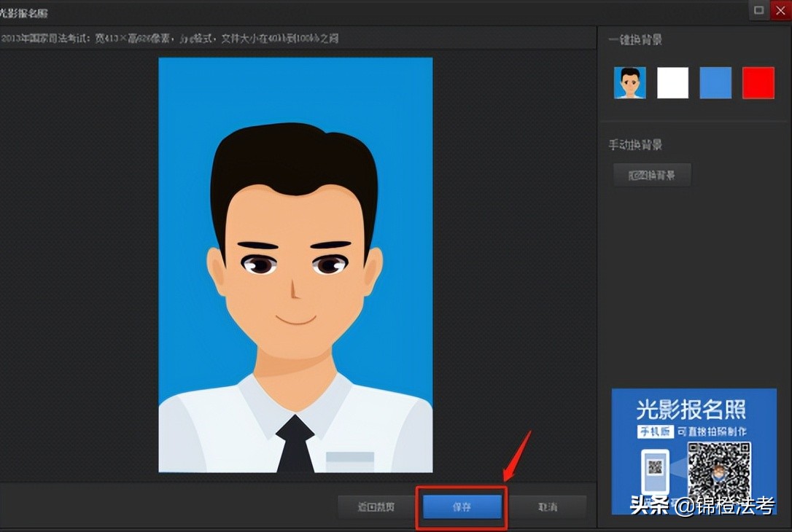Viewport: 792px width, 532px height.
Task: Click the restore window icon
Action: click(758, 11)
